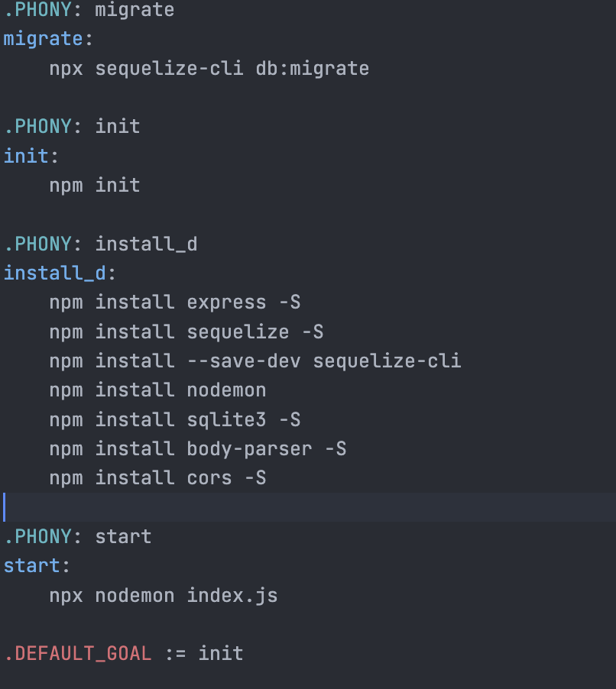
Task: Click '.PHONY: migrate' on the first line
Action: pyautogui.click(x=89, y=11)
